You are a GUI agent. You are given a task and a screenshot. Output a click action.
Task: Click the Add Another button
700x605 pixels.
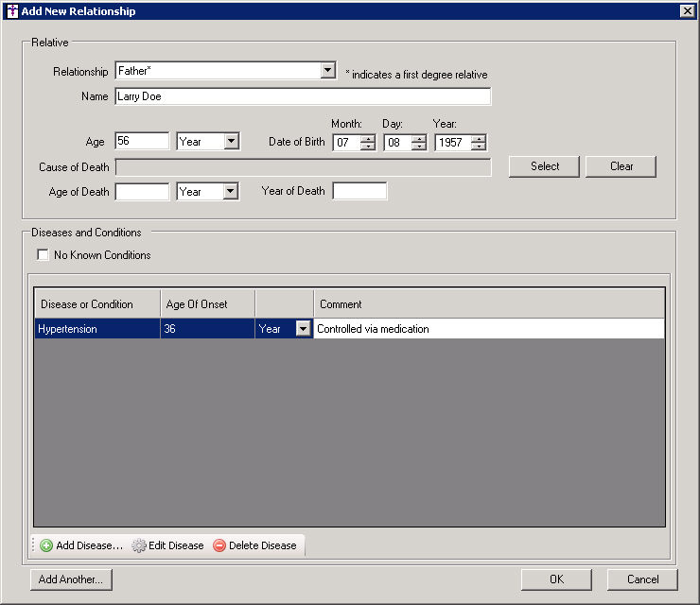pos(71,579)
